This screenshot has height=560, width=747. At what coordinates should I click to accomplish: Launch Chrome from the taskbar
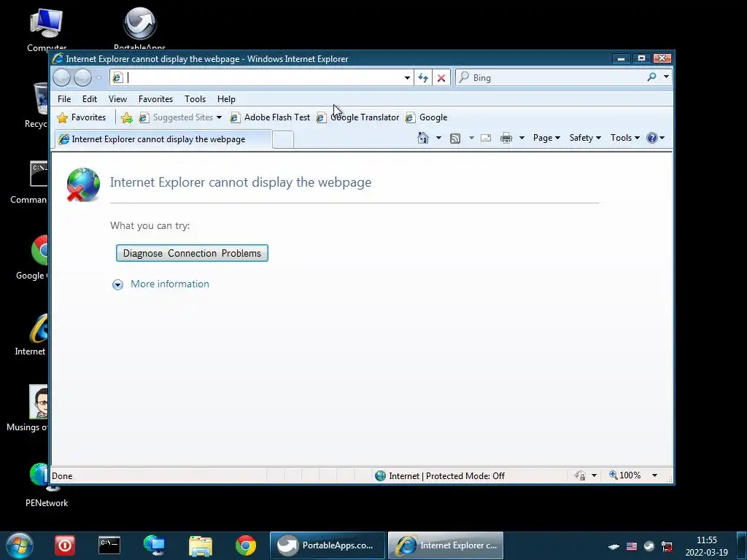click(x=246, y=545)
